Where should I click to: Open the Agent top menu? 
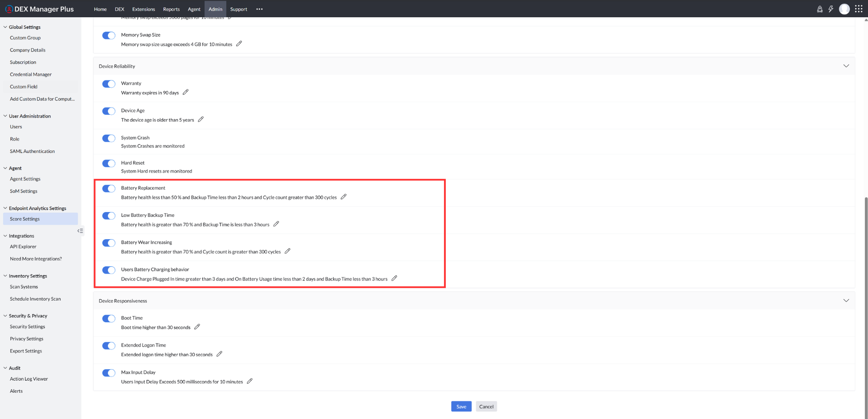point(194,9)
